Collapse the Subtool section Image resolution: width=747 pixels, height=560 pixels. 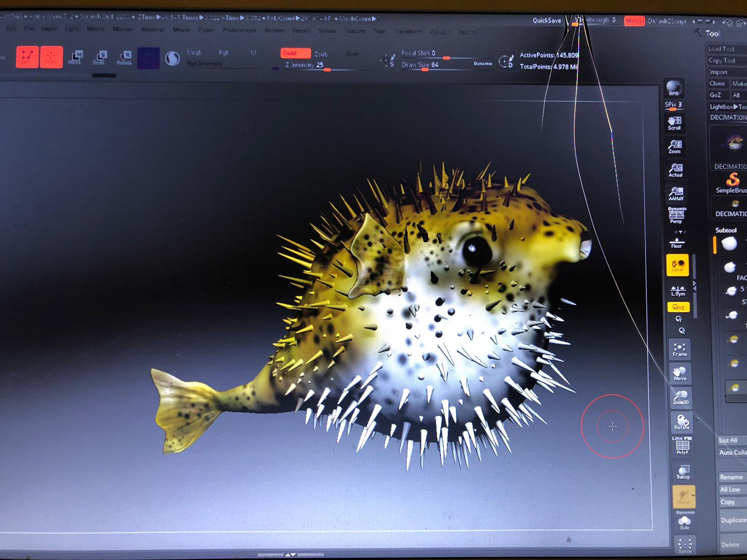point(726,230)
